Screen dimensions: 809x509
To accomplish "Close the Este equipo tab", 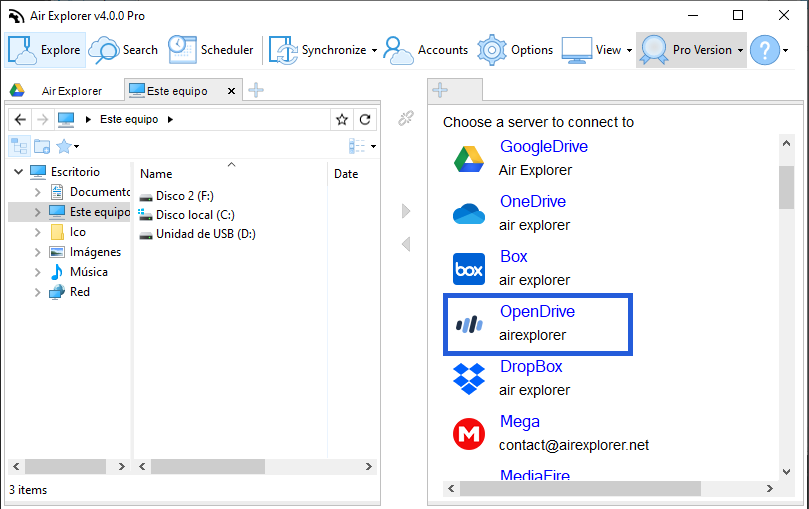I will pos(232,91).
